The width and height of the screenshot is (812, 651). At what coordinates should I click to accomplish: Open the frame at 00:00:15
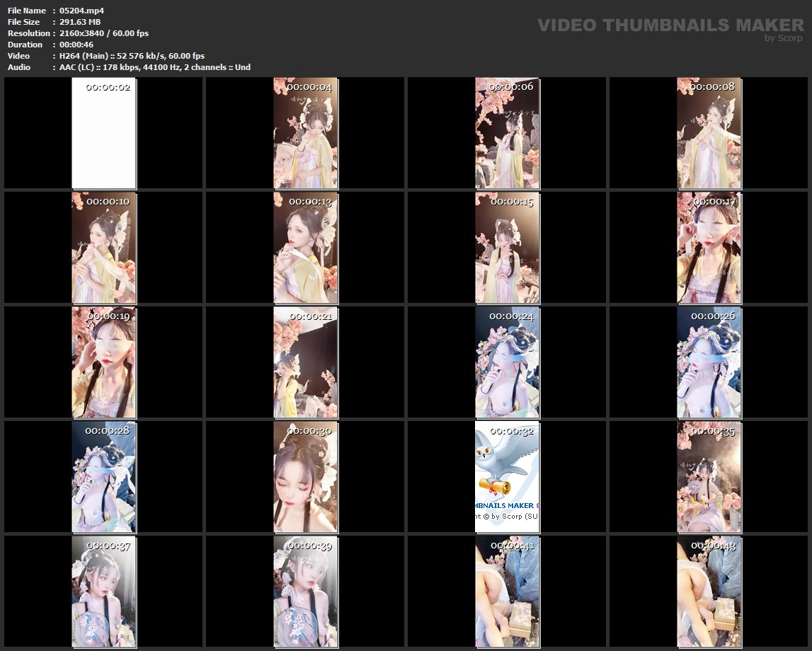(x=507, y=248)
